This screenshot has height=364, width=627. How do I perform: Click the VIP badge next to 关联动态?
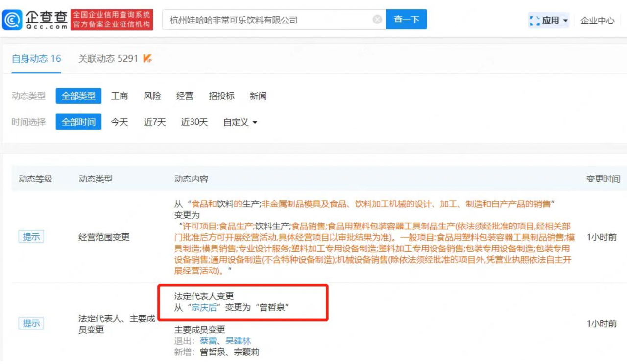(x=147, y=59)
